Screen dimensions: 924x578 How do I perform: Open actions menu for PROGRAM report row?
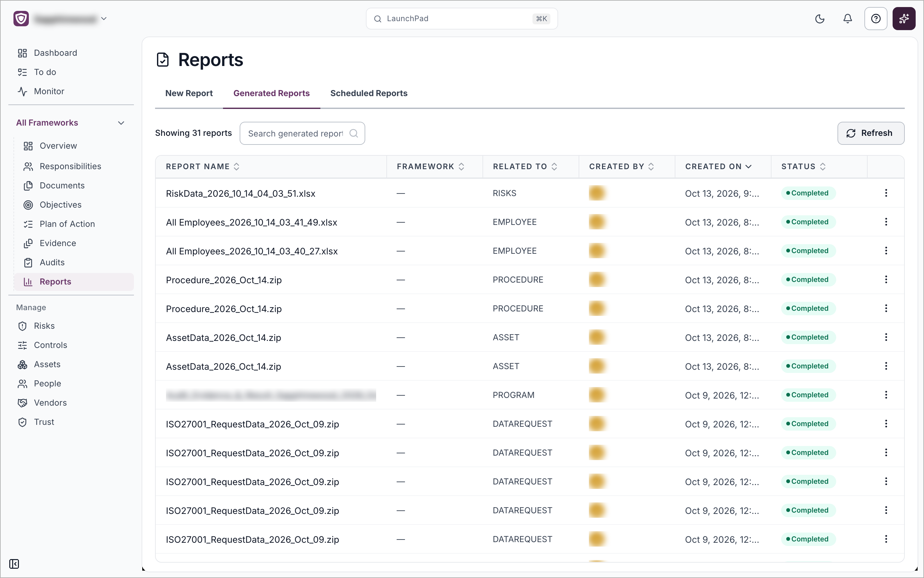click(886, 395)
